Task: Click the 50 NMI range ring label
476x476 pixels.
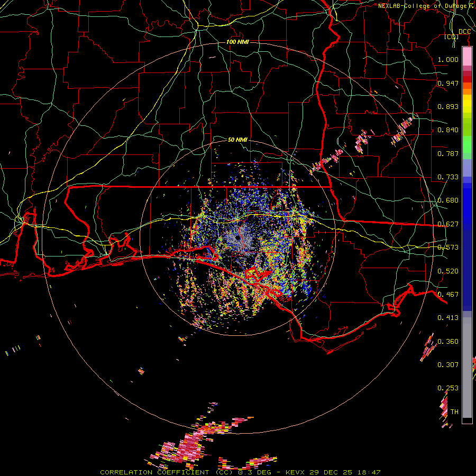Action: point(237,140)
